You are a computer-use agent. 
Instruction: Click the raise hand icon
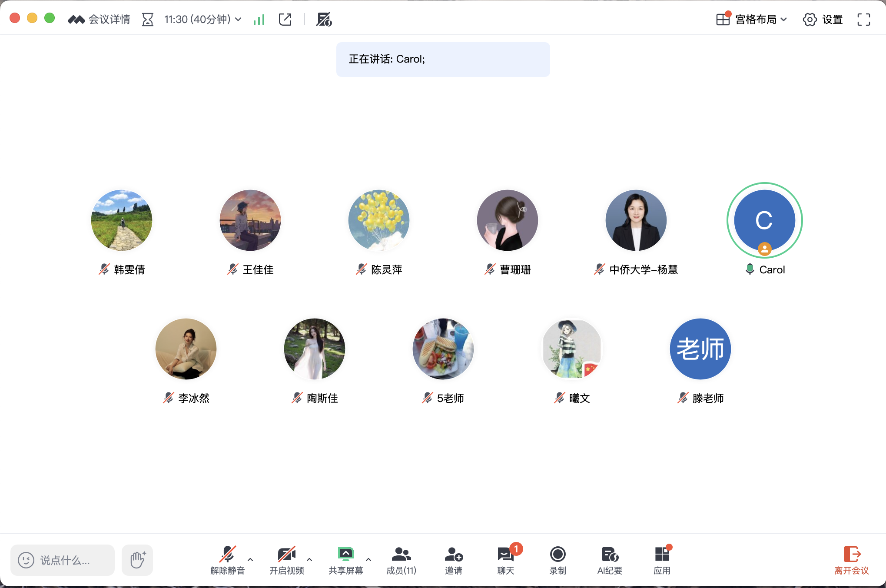pos(137,560)
